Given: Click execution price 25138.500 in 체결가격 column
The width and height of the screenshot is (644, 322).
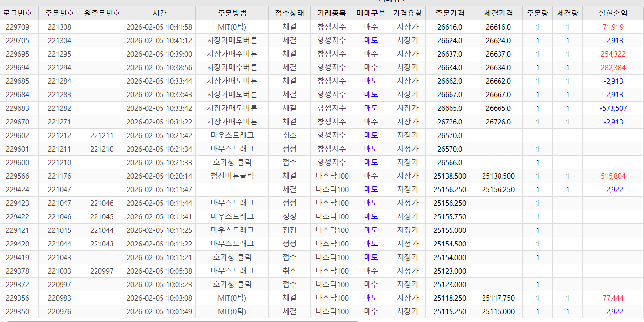Looking at the screenshot, I should click(x=498, y=176).
